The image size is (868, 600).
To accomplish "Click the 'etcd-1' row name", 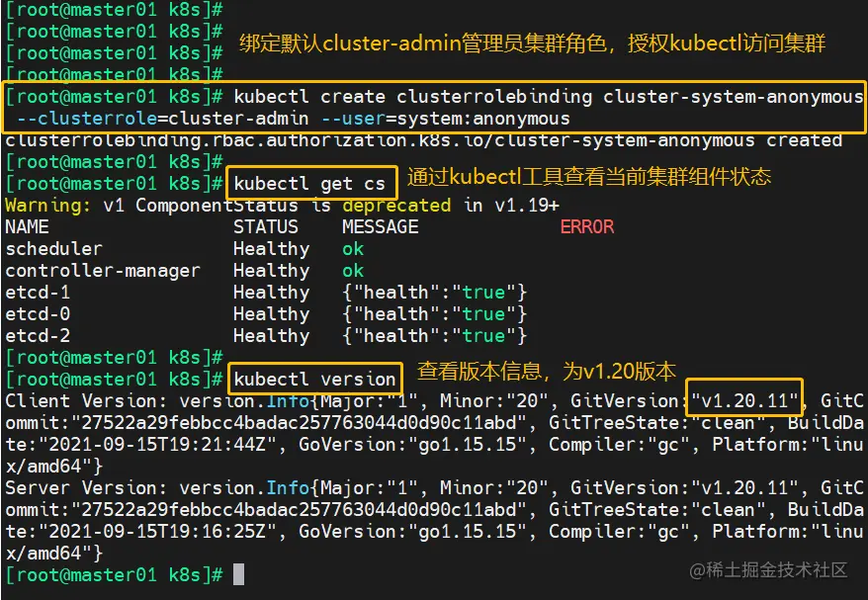I will pyautogui.click(x=38, y=292).
